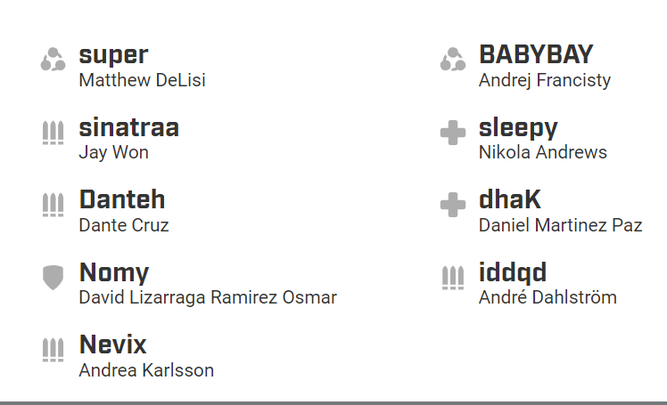Open the sinatraa player profile
This screenshot has height=405, width=667.
(x=129, y=127)
